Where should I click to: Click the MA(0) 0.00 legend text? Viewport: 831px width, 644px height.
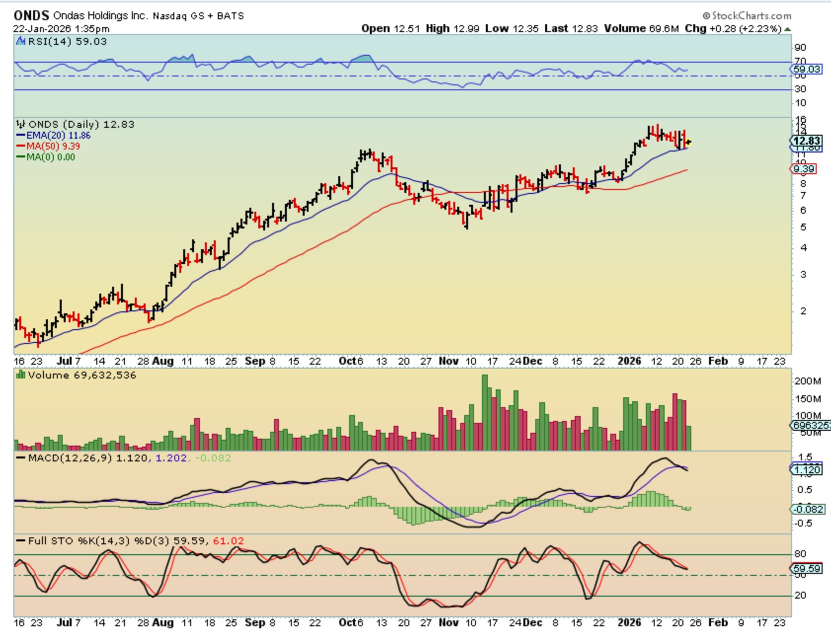51,157
